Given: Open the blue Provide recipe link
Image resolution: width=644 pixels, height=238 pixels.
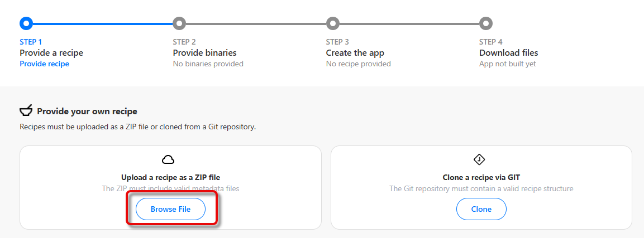Looking at the screenshot, I should point(44,64).
